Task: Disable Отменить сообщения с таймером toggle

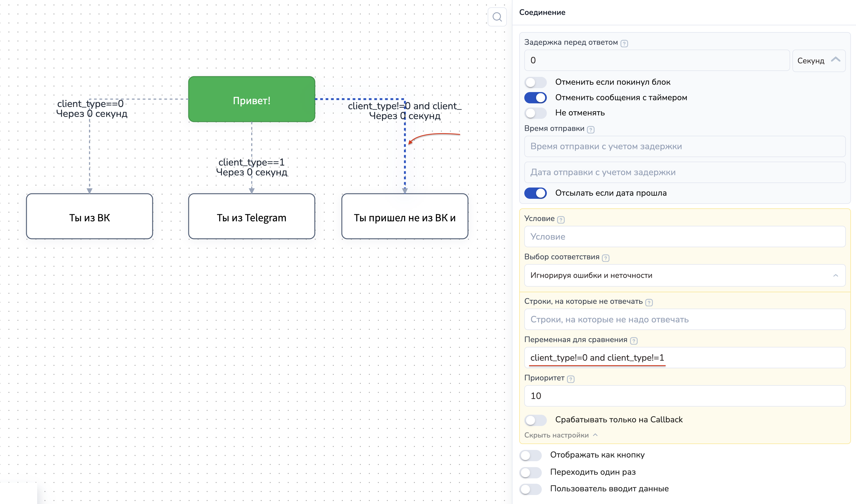Action: [x=535, y=98]
